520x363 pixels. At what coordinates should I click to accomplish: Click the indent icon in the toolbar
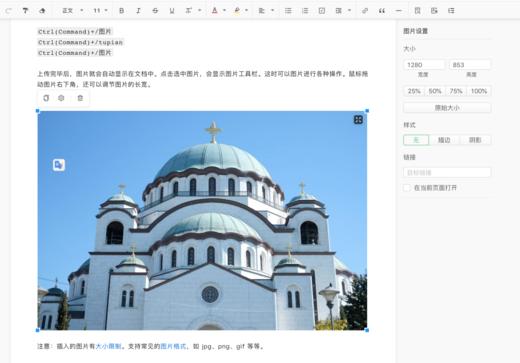click(339, 11)
